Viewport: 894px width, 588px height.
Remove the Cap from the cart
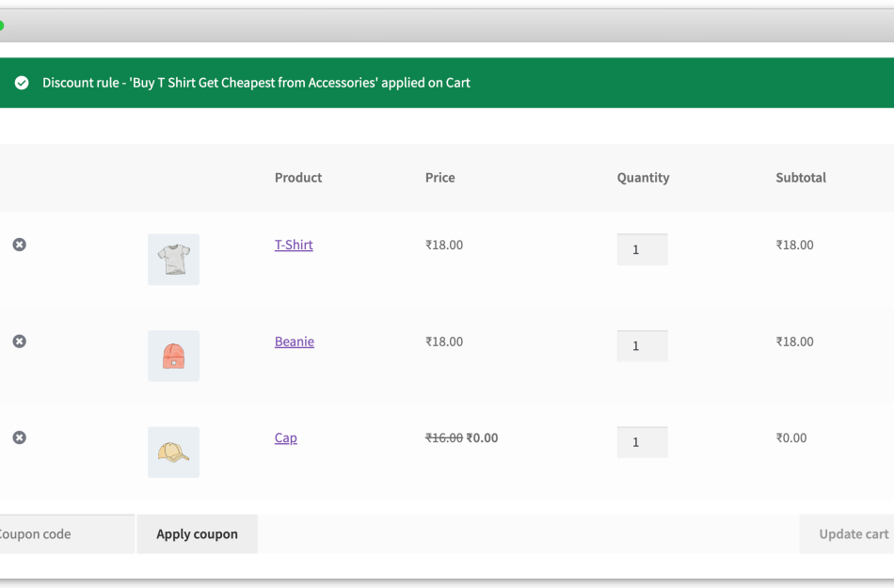(x=19, y=437)
